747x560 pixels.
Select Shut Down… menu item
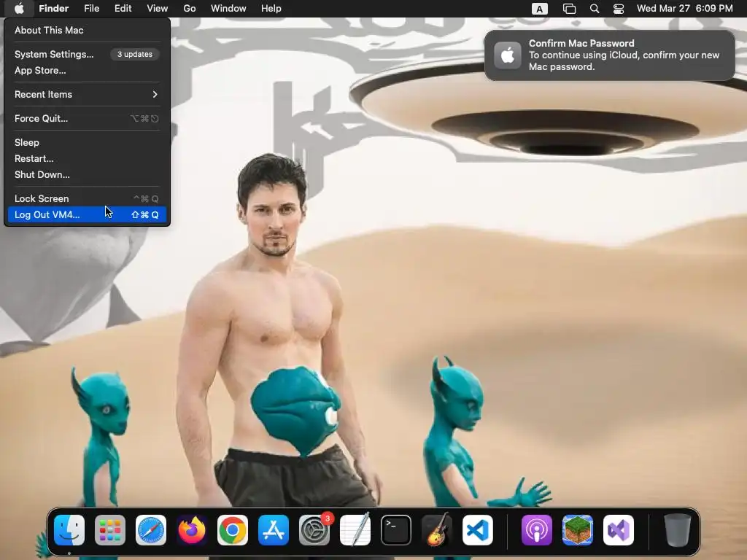pos(88,175)
